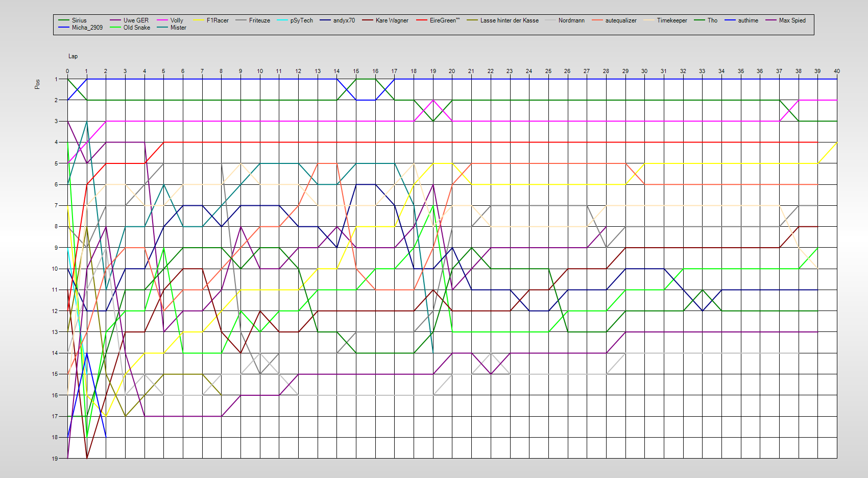Click the Timekeeper legend entry
The image size is (868, 478).
click(672, 20)
